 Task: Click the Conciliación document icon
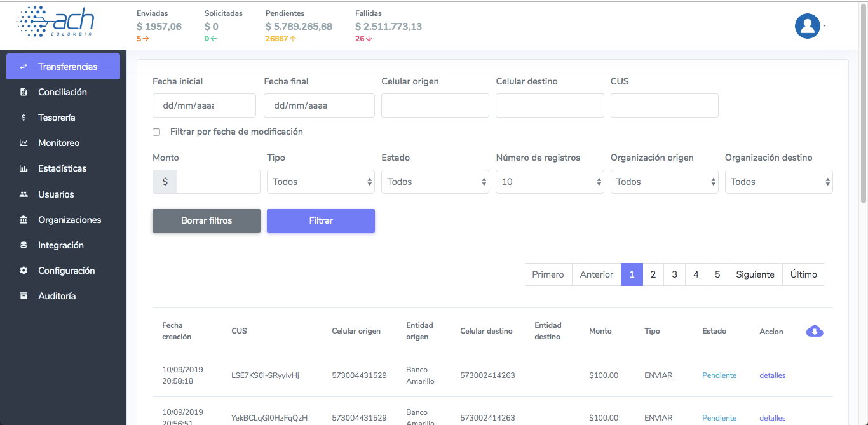click(24, 92)
